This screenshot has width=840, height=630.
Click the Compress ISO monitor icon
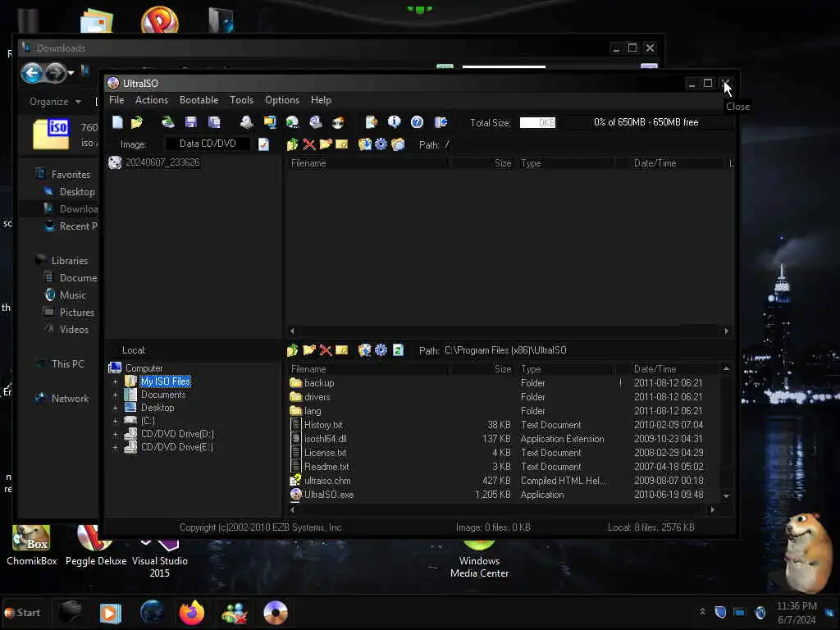pos(269,122)
